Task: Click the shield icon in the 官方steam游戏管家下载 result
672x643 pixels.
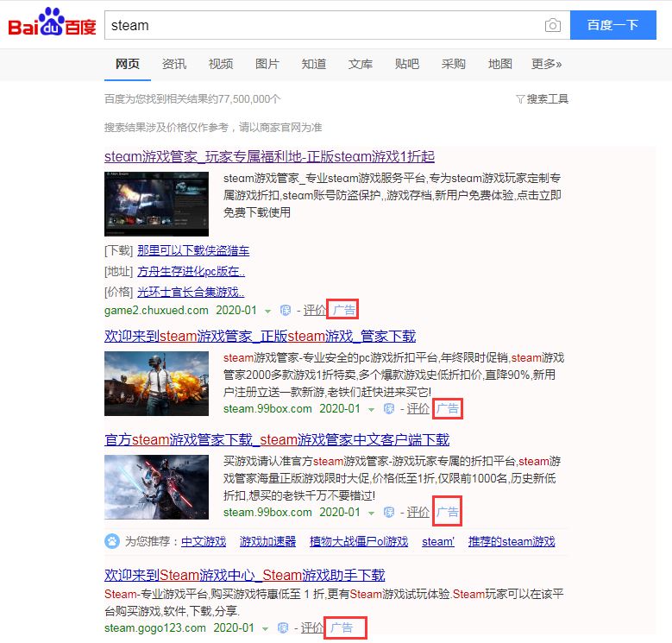Action: (389, 513)
